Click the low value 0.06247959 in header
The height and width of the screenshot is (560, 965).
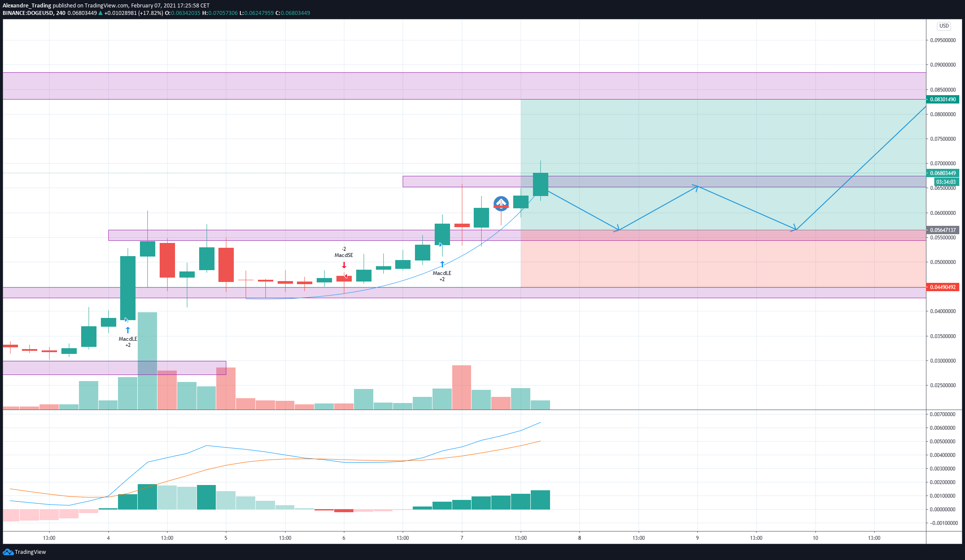point(259,13)
